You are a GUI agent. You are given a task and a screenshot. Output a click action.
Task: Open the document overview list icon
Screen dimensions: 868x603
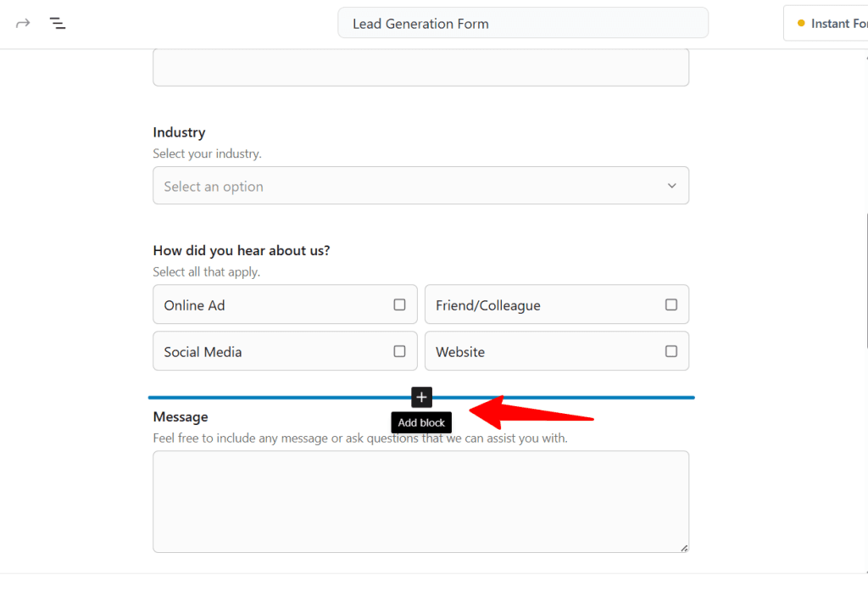58,23
